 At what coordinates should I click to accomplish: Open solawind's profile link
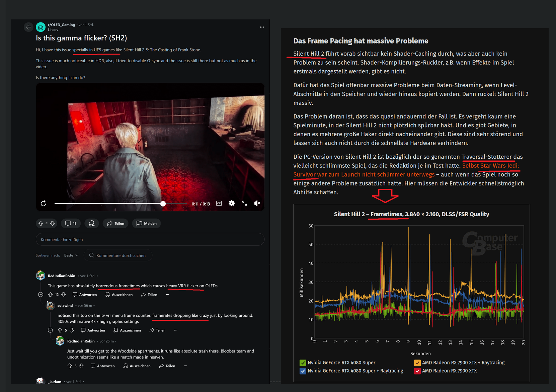tap(65, 306)
